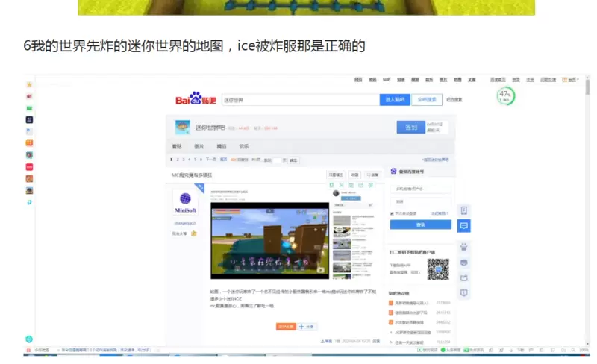
Task: Focus the Tieba search box containing 迷你世界
Action: [x=301, y=100]
